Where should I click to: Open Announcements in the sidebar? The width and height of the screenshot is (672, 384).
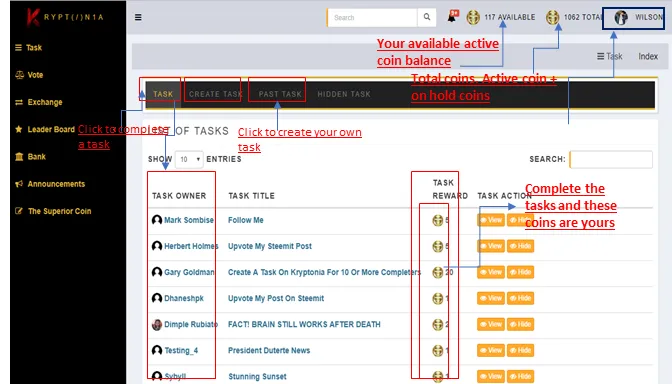point(56,184)
